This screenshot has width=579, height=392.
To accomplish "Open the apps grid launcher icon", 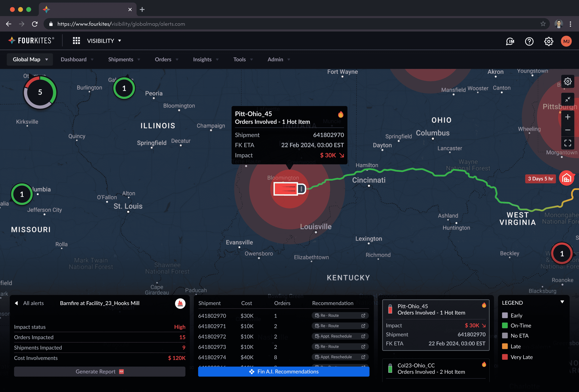I will coord(76,41).
